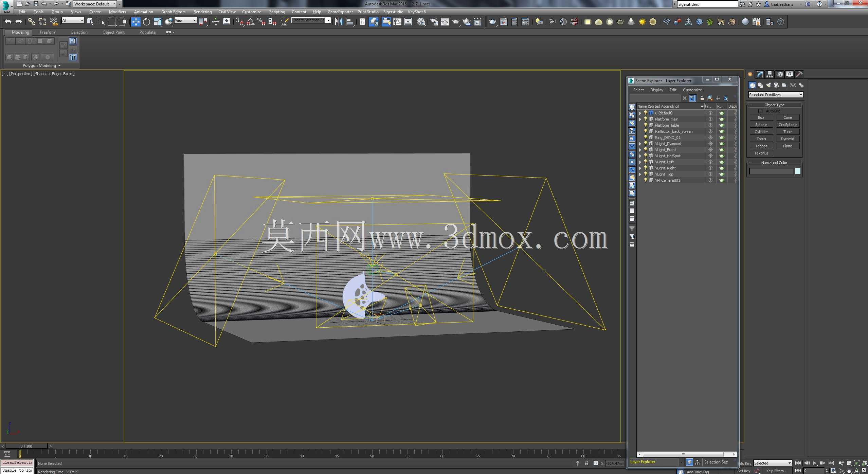
Task: Toggle visibility bulb of VLight_Top layer
Action: click(x=645, y=174)
